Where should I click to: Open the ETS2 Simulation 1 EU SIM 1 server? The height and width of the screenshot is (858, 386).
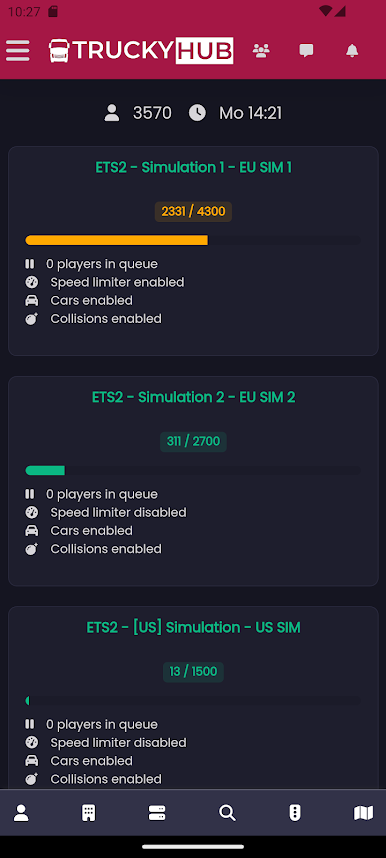click(193, 167)
